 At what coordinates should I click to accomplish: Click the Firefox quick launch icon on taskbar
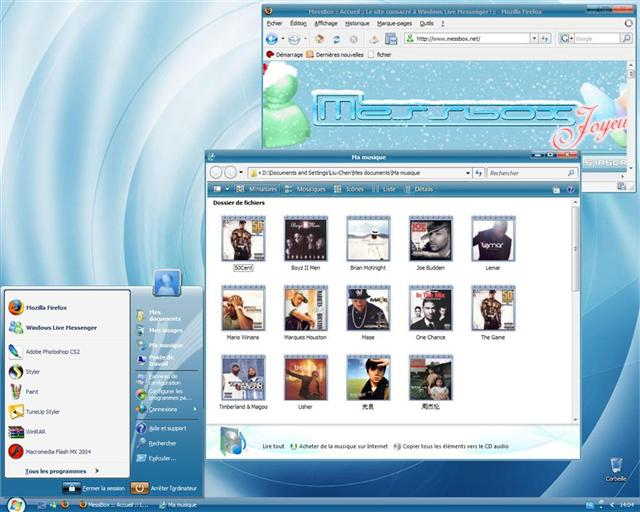(x=65, y=505)
